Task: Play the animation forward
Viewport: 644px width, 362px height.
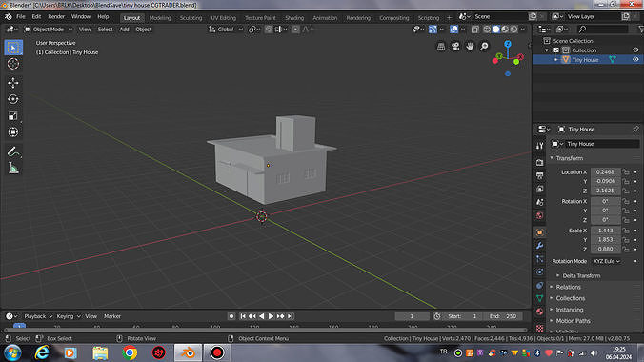Action: 271,316
